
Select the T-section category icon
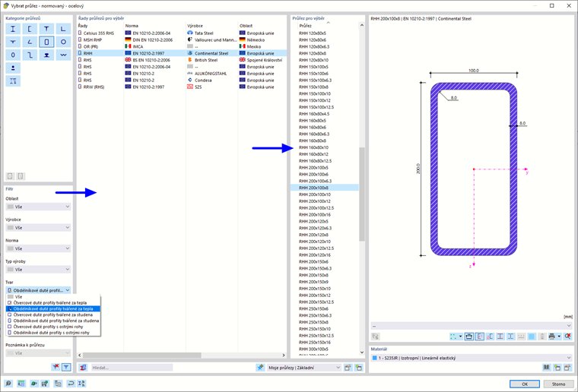click(46, 29)
